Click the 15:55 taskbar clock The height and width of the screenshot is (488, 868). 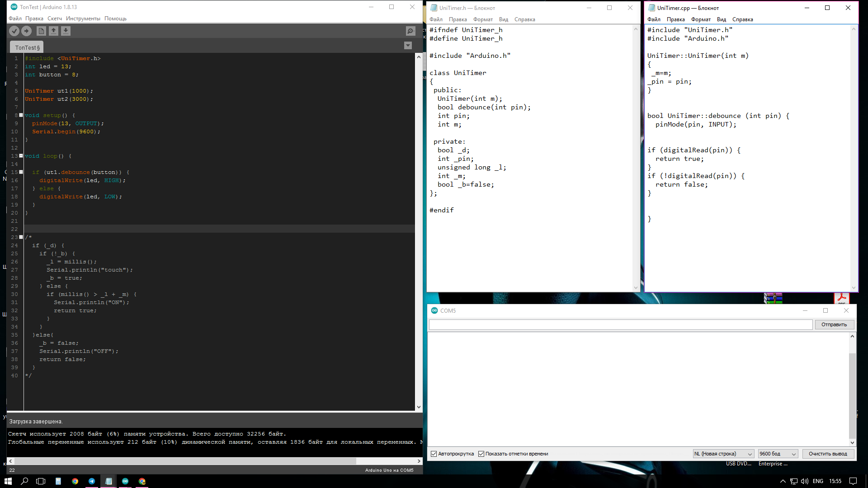coord(835,481)
